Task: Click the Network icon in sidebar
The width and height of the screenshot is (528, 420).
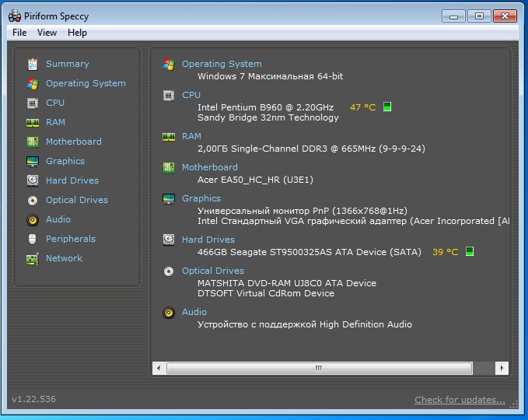Action: click(x=32, y=258)
